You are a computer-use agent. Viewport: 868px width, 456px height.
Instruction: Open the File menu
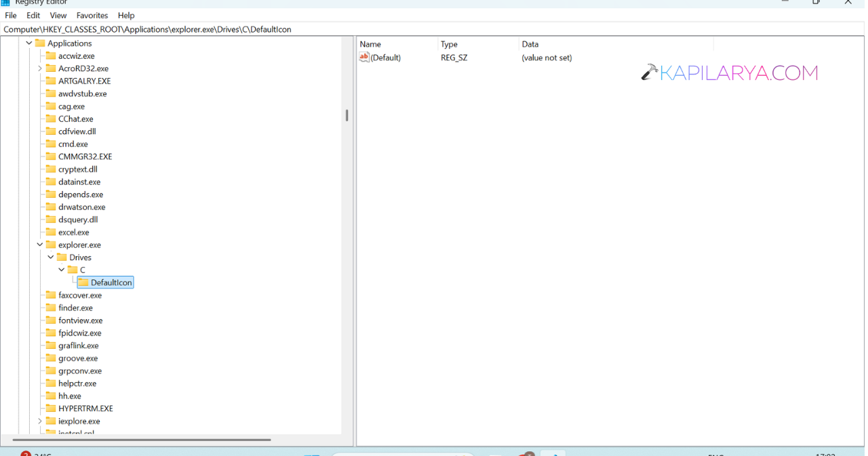(11, 15)
